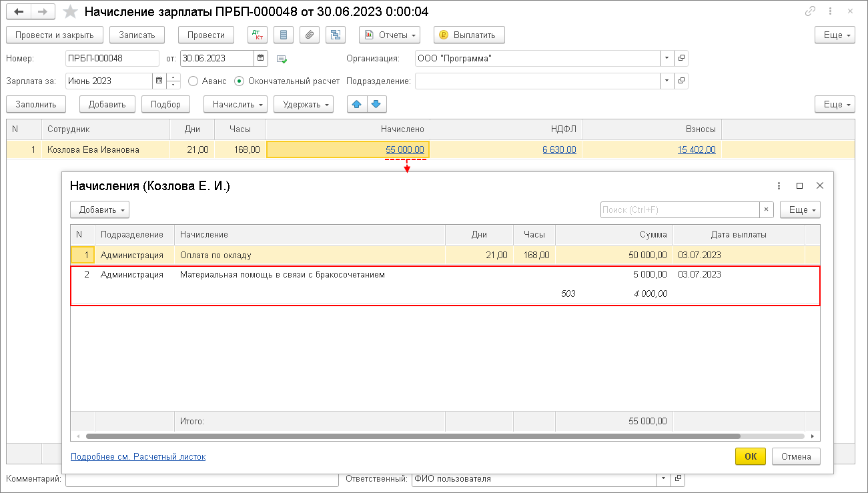868x493 pixels.
Task: Confirm the dialog with OK
Action: 751,456
